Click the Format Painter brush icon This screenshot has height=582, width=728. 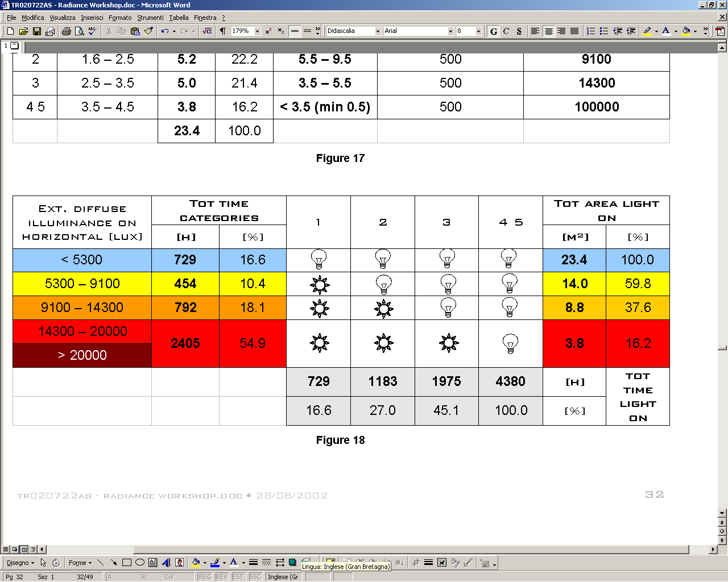click(x=148, y=31)
